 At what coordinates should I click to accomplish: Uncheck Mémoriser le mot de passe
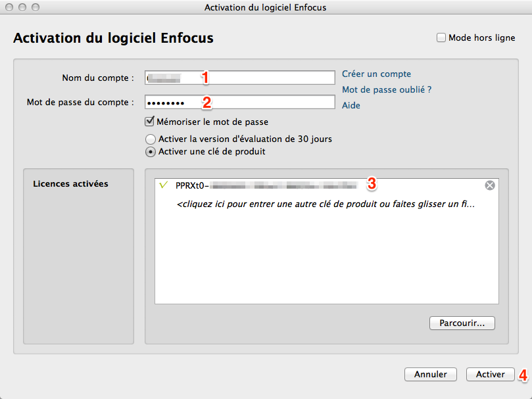pyautogui.click(x=149, y=122)
